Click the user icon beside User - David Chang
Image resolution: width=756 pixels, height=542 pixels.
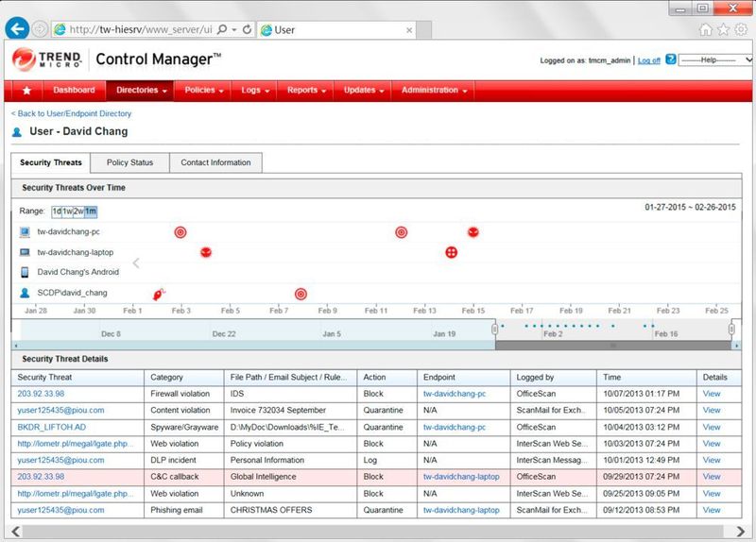(17, 132)
